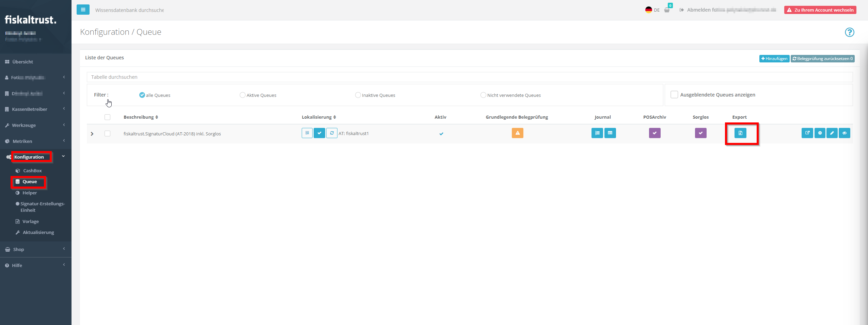Viewport: 868px width, 325px height.
Task: Open the second Journal card icon
Action: [610, 133]
